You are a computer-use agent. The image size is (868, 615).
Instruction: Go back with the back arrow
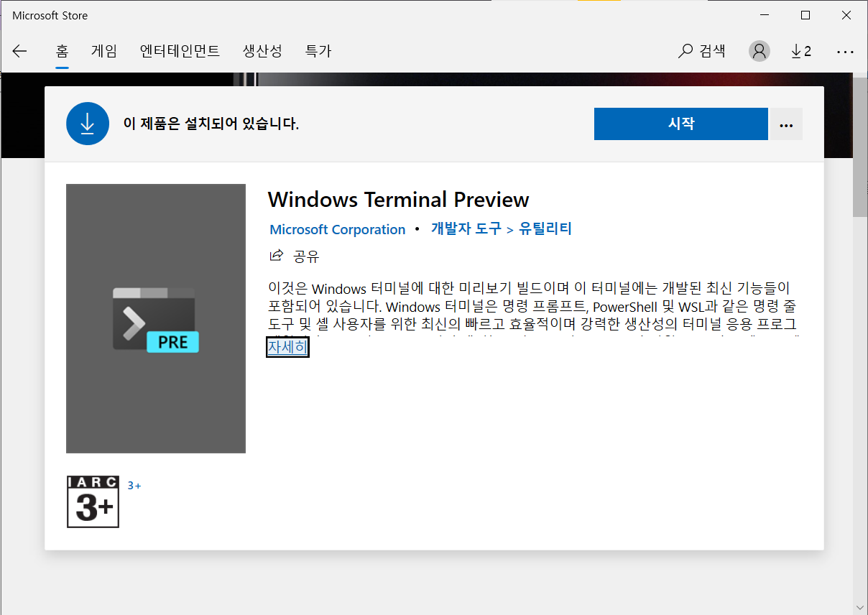click(19, 51)
